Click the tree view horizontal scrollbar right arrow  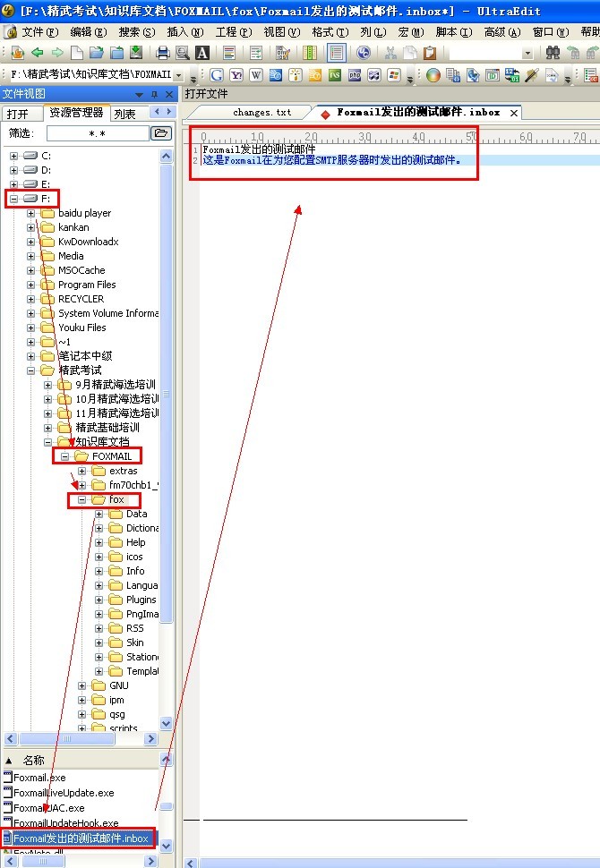click(x=150, y=738)
